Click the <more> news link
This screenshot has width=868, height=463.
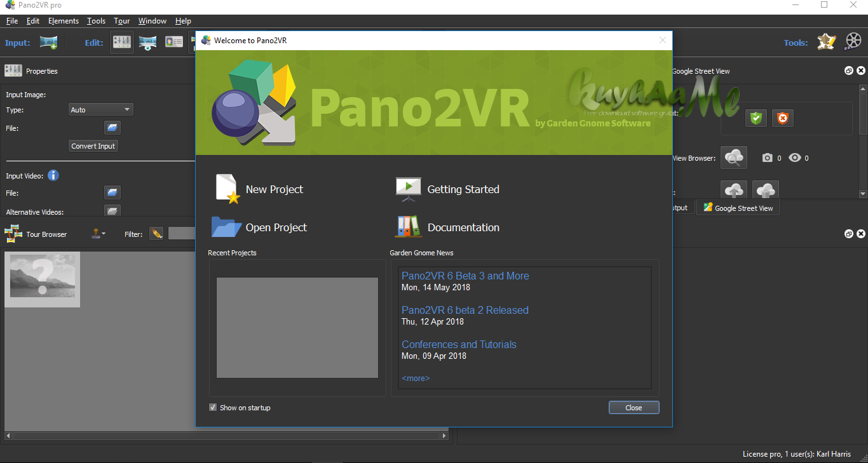(416, 379)
